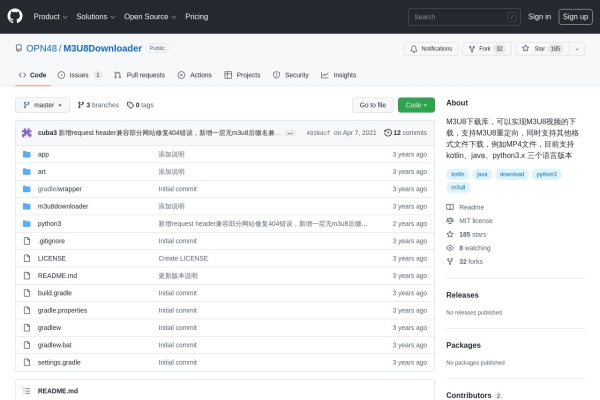Click the Readme book icon in About
The height and width of the screenshot is (400, 600).
pyautogui.click(x=450, y=206)
